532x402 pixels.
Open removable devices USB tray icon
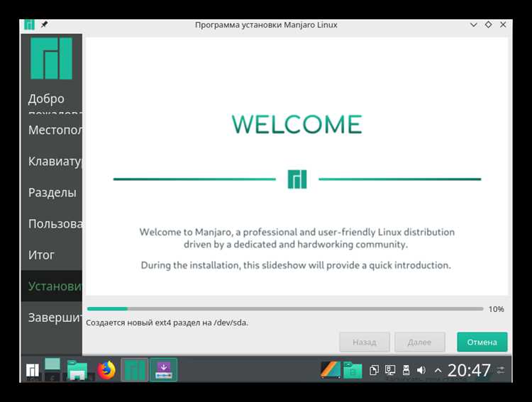406,370
